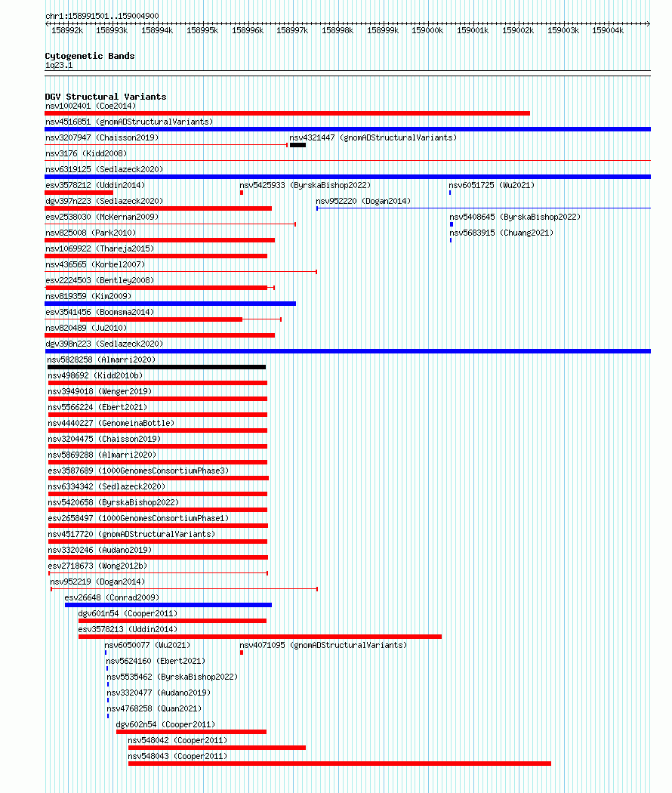Click the 159000k ruler position
Image resolution: width=672 pixels, height=793 pixels.
point(427,30)
